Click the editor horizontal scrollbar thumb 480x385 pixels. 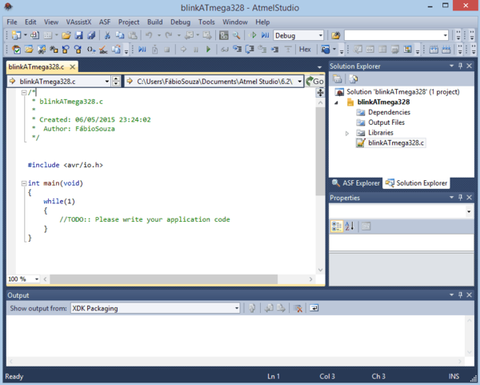pos(163,279)
